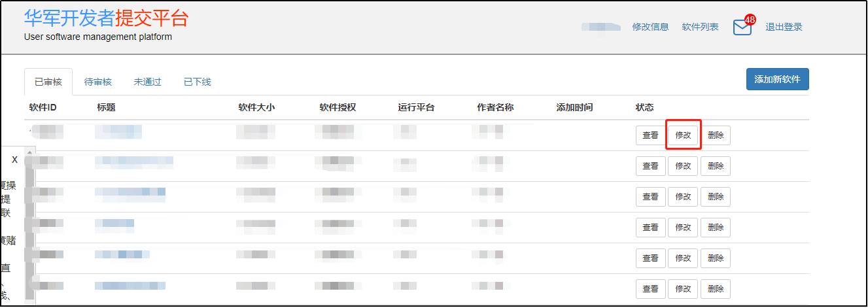This screenshot has height=308, width=868.
Task: Click 删除 in the first row
Action: 716,135
